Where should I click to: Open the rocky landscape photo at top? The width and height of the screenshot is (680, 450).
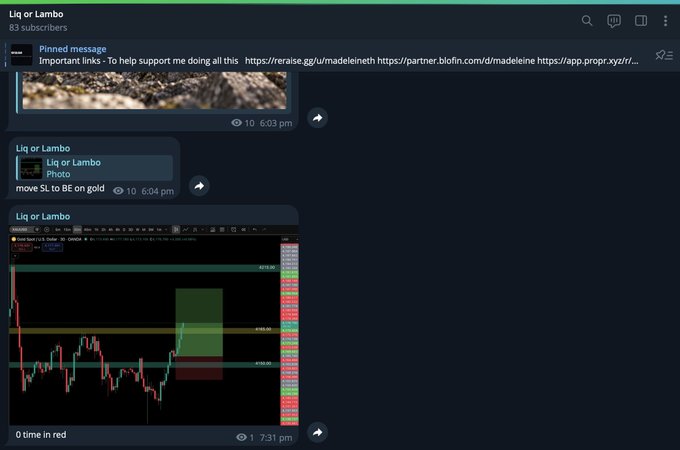click(154, 90)
